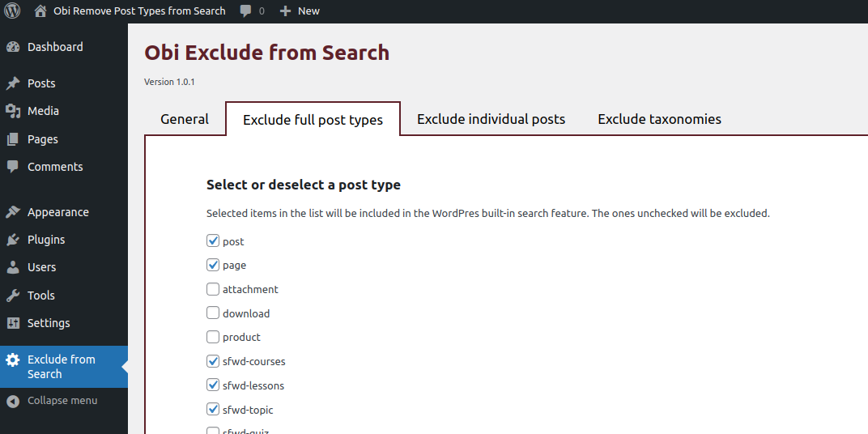868x434 pixels.
Task: Click the download label text
Action: [x=246, y=313]
